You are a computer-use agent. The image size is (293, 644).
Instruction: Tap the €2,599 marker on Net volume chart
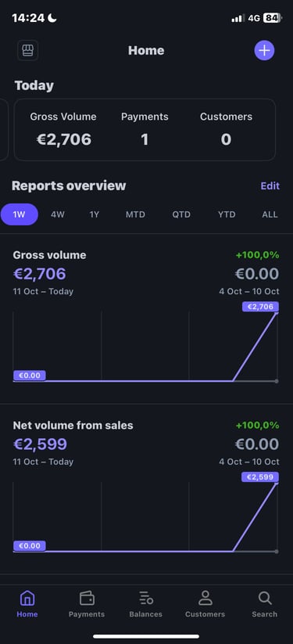point(260,477)
